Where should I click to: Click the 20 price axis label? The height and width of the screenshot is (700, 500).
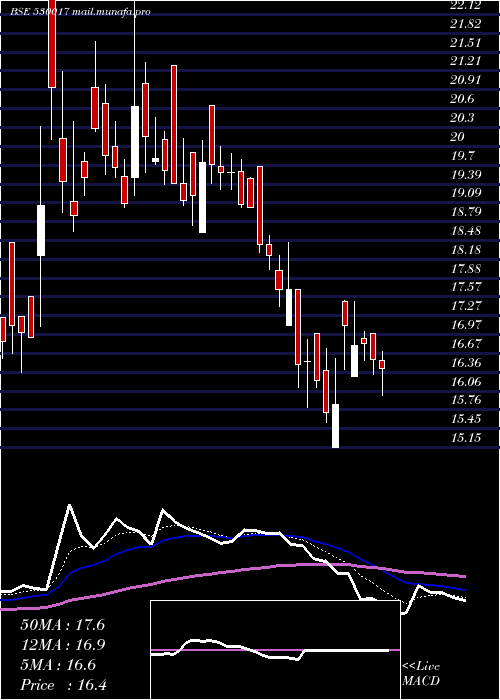pyautogui.click(x=458, y=137)
